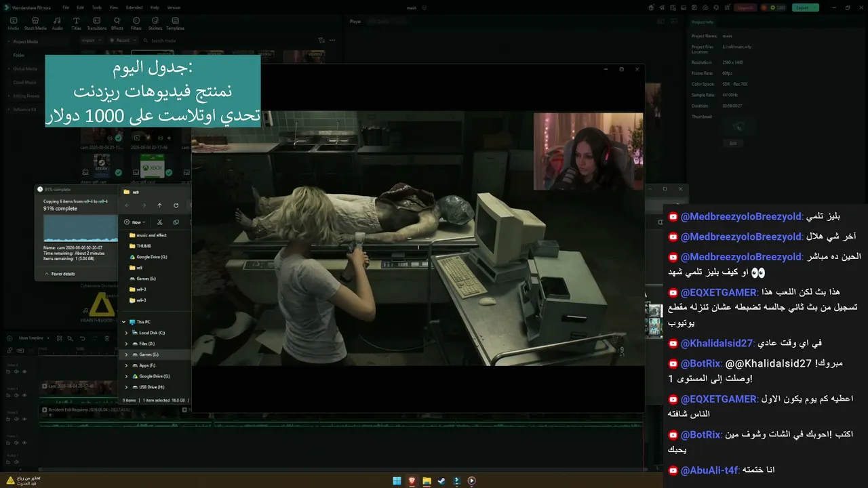Open the New dropdown in File Explorer
The height and width of the screenshot is (488, 868).
(x=135, y=222)
